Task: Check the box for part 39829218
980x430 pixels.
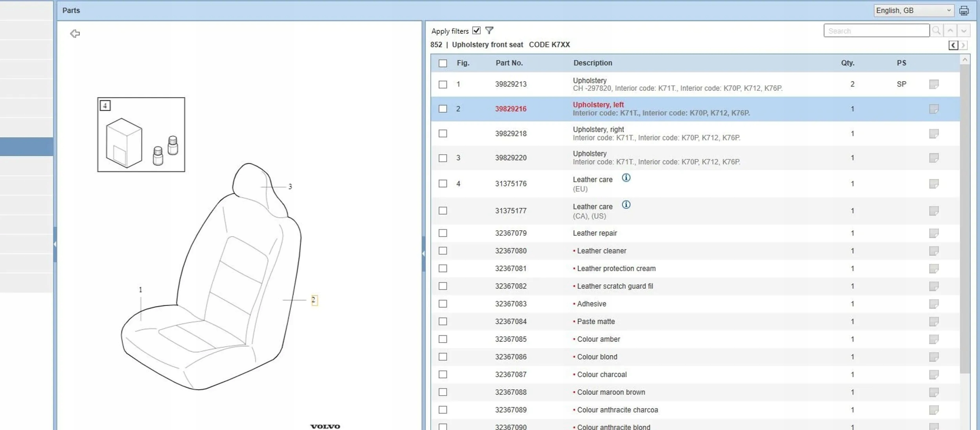Action: pyautogui.click(x=443, y=134)
